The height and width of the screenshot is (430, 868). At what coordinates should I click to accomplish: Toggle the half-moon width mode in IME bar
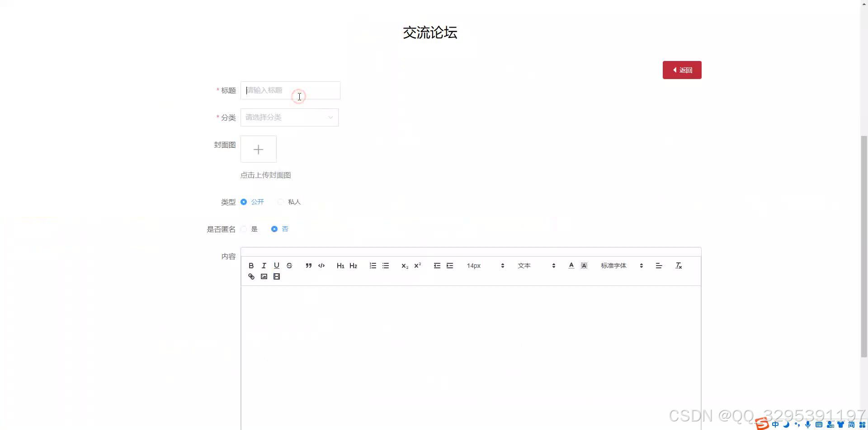coord(786,425)
